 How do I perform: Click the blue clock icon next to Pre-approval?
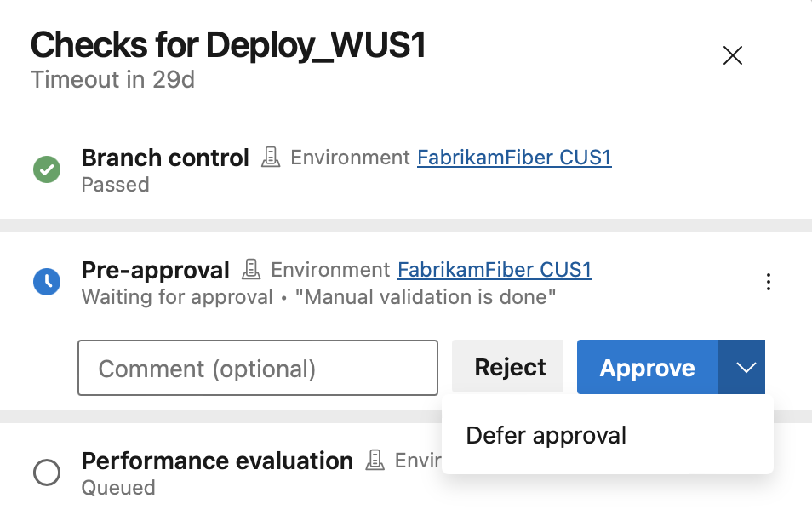click(46, 282)
